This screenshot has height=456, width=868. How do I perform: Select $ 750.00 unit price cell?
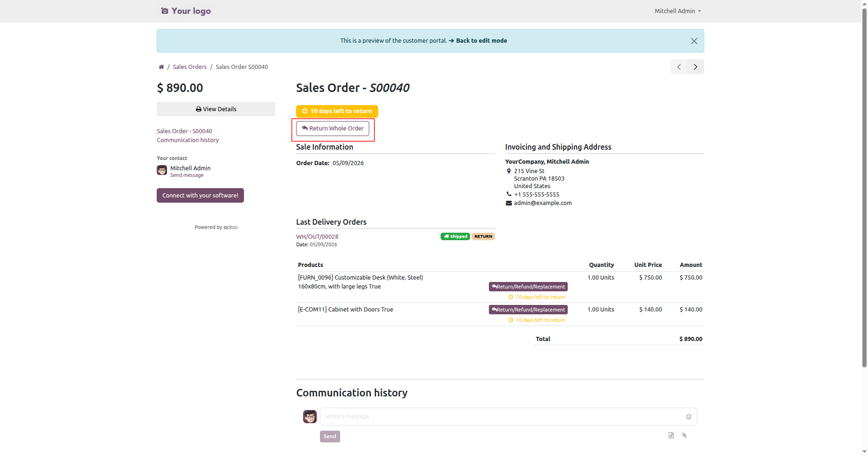coord(650,278)
